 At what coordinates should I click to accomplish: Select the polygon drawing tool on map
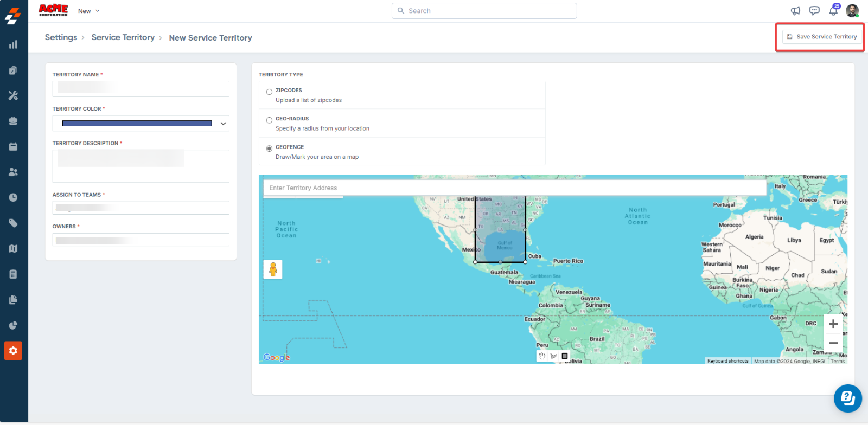pos(553,356)
